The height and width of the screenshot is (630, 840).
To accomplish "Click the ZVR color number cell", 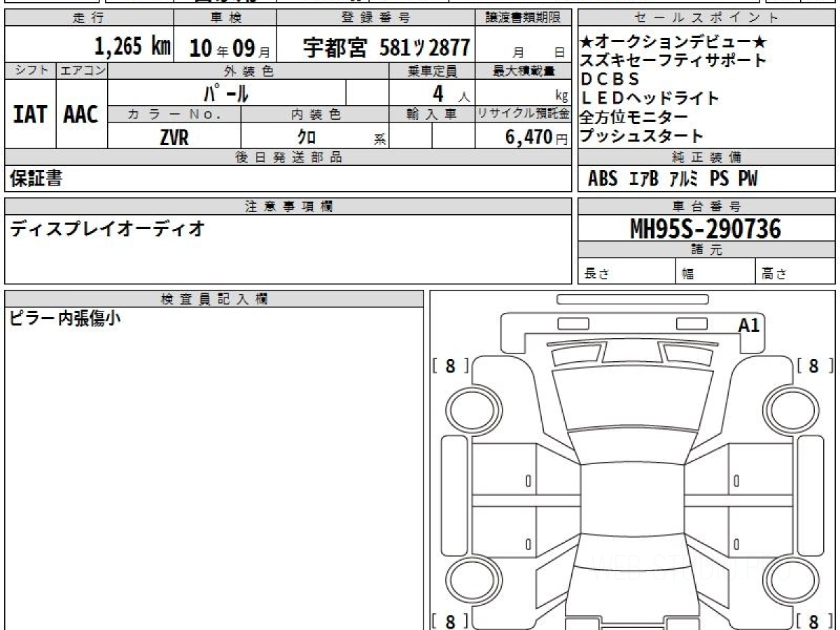I will [x=174, y=138].
